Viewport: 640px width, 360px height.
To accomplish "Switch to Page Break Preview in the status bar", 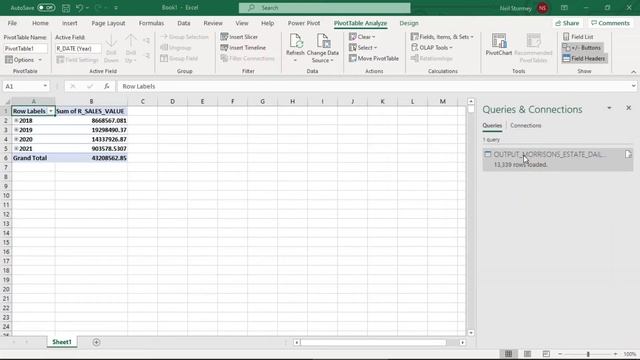I will (546, 354).
